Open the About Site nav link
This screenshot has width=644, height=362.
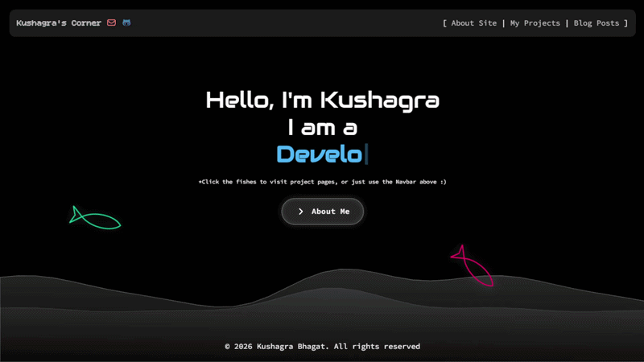473,23
